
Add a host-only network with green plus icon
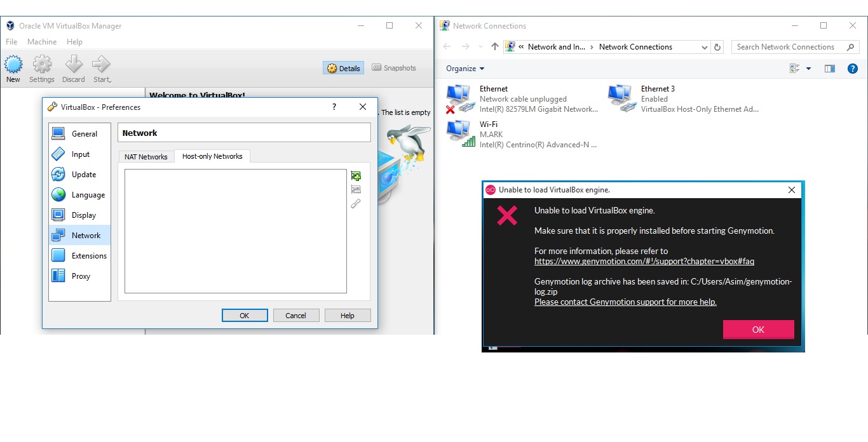(x=356, y=176)
